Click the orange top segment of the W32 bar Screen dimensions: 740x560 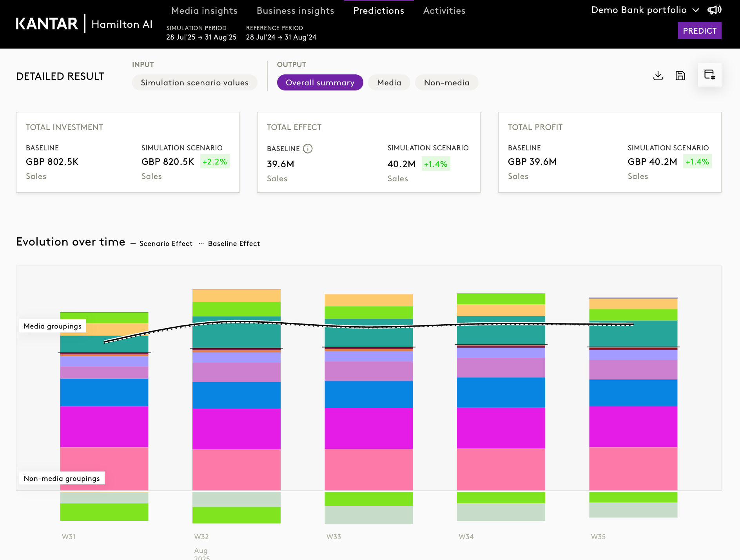click(x=236, y=296)
